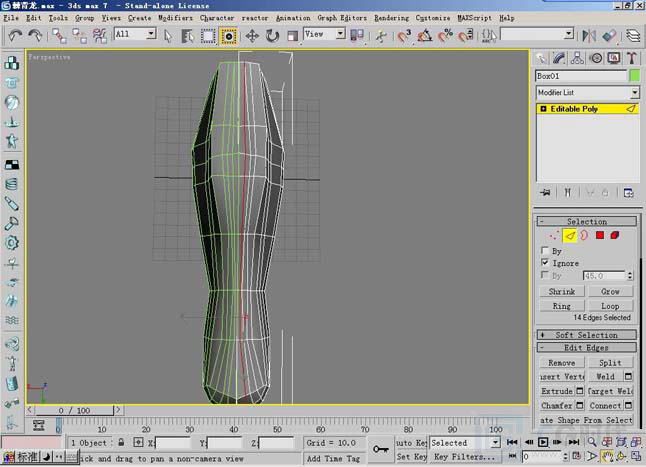Click the time slider showing 0 / 100
The width and height of the screenshot is (646, 467).
pos(74,410)
